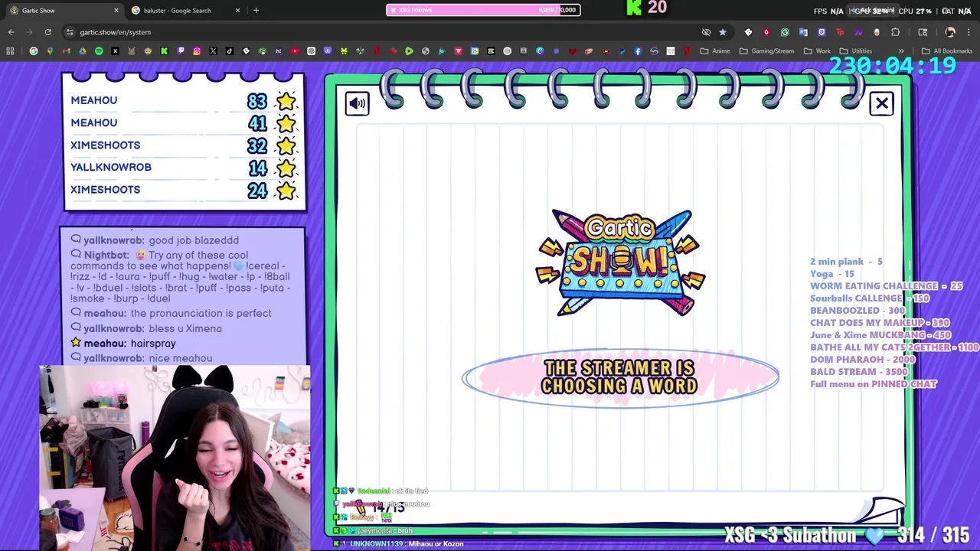Close the Gartic Show notebook panel
Viewport: 980px width, 551px height.
[882, 103]
